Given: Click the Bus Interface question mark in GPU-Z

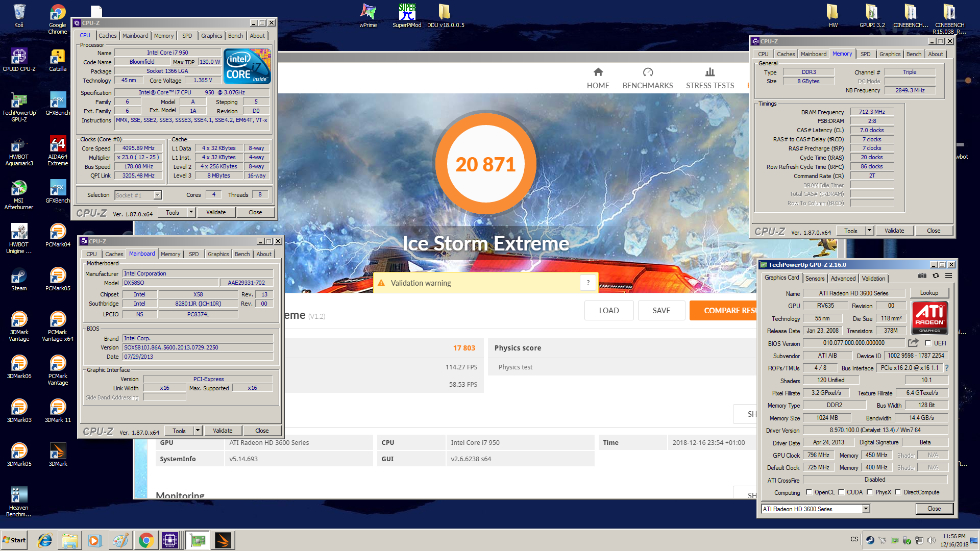Looking at the screenshot, I should 946,368.
